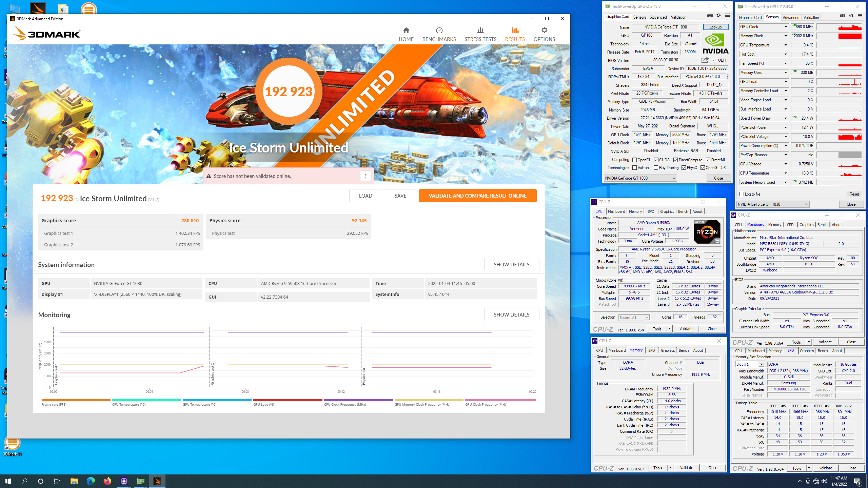Viewport: 868px width, 488px height.
Task: Go to the BENCHMARKS section
Action: click(x=439, y=34)
